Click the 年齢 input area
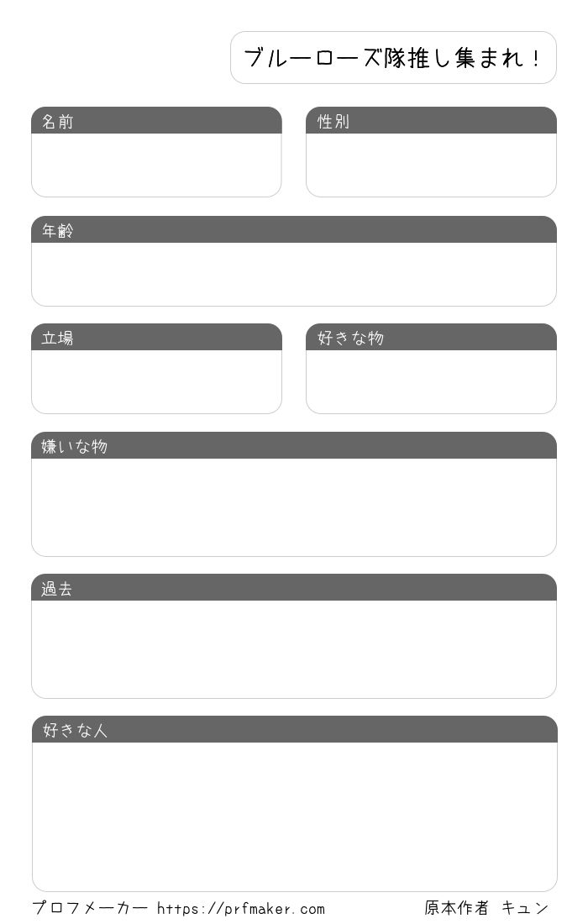 tap(294, 274)
